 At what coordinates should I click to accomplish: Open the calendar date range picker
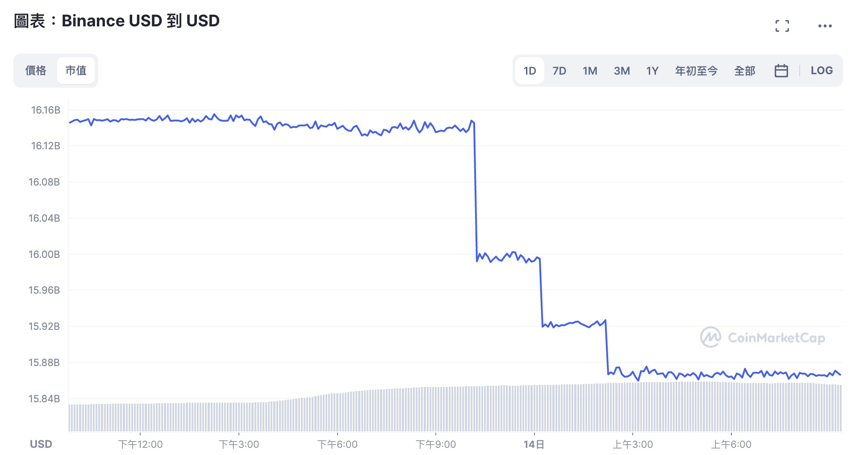[781, 71]
